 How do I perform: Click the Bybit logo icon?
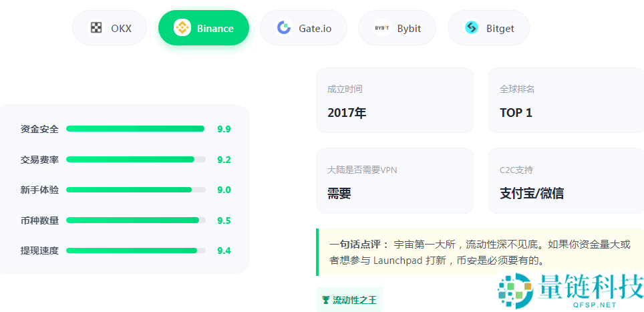tap(382, 28)
